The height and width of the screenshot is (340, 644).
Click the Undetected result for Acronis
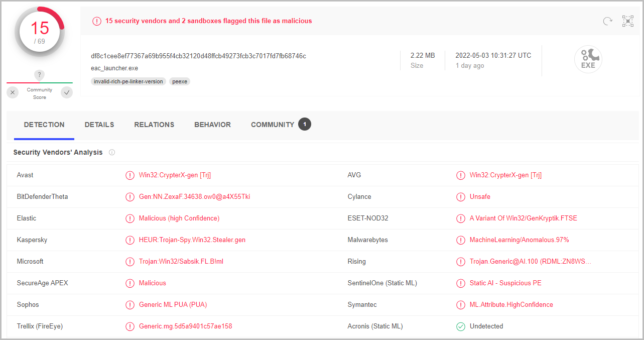[x=486, y=326]
